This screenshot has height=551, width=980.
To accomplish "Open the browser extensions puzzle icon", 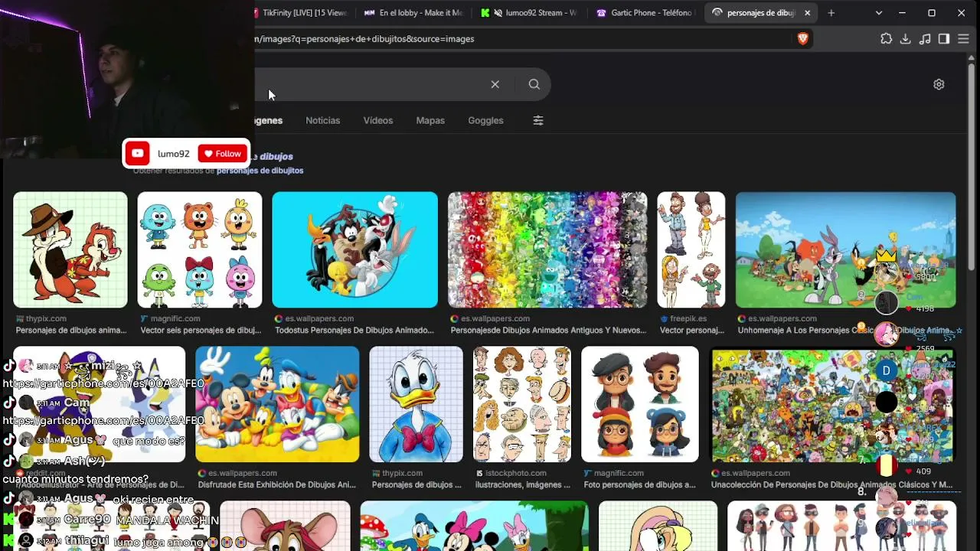I will pyautogui.click(x=886, y=38).
